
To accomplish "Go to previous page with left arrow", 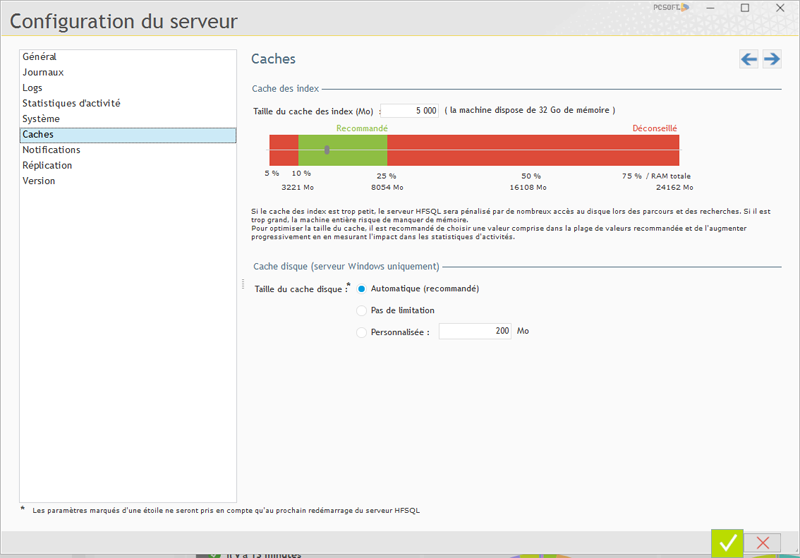I will [x=749, y=60].
